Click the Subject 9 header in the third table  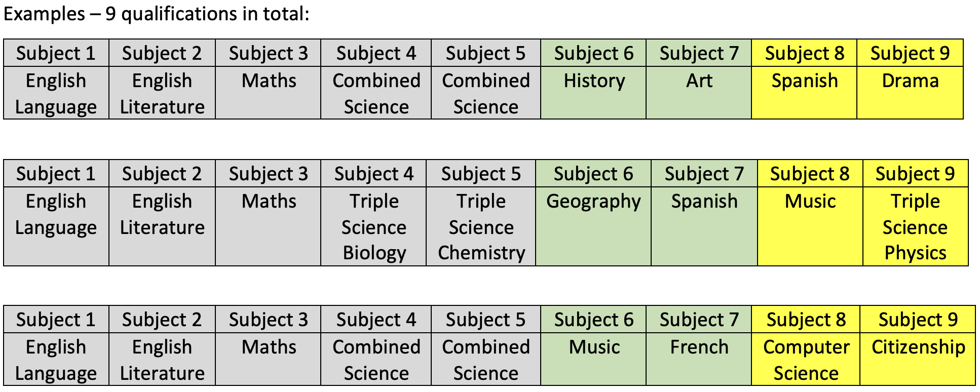(x=918, y=320)
